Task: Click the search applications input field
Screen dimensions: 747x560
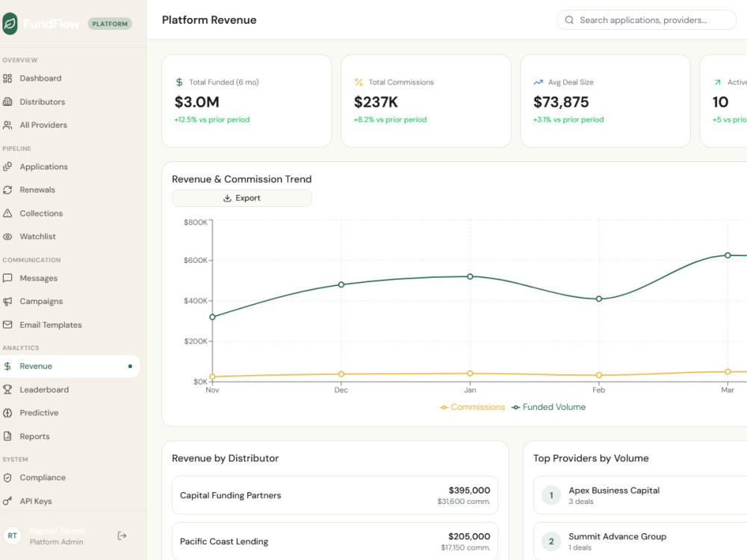Action: 646,20
